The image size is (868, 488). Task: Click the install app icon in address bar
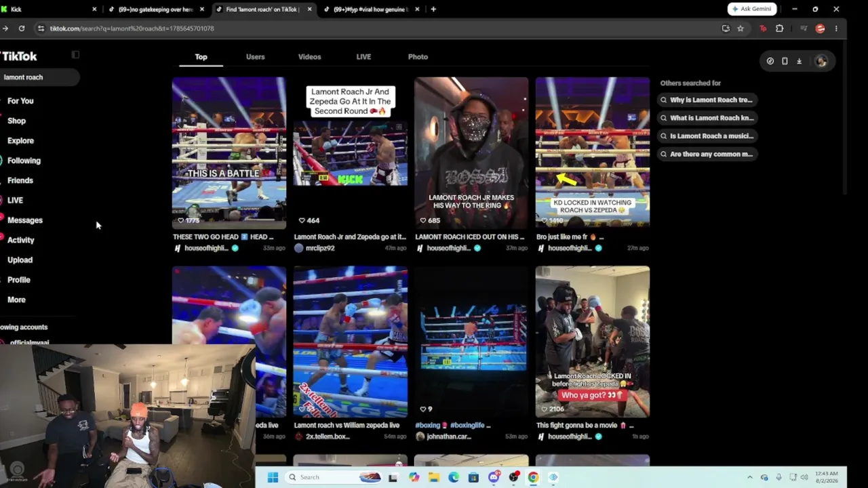(726, 28)
